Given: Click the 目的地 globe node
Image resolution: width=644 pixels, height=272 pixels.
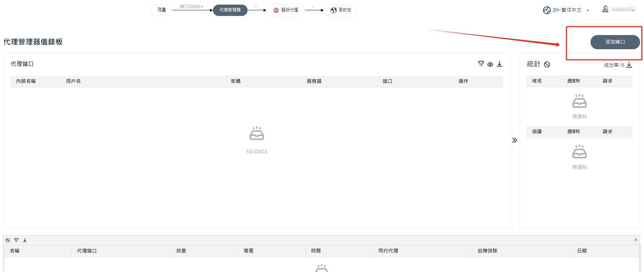Looking at the screenshot, I should pyautogui.click(x=341, y=10).
